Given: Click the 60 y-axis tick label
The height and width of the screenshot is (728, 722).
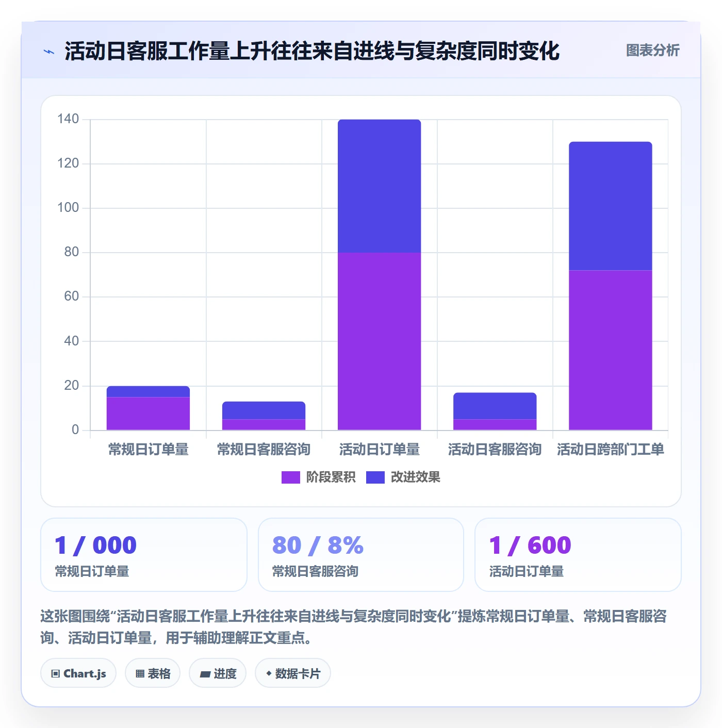Looking at the screenshot, I should click(x=72, y=296).
